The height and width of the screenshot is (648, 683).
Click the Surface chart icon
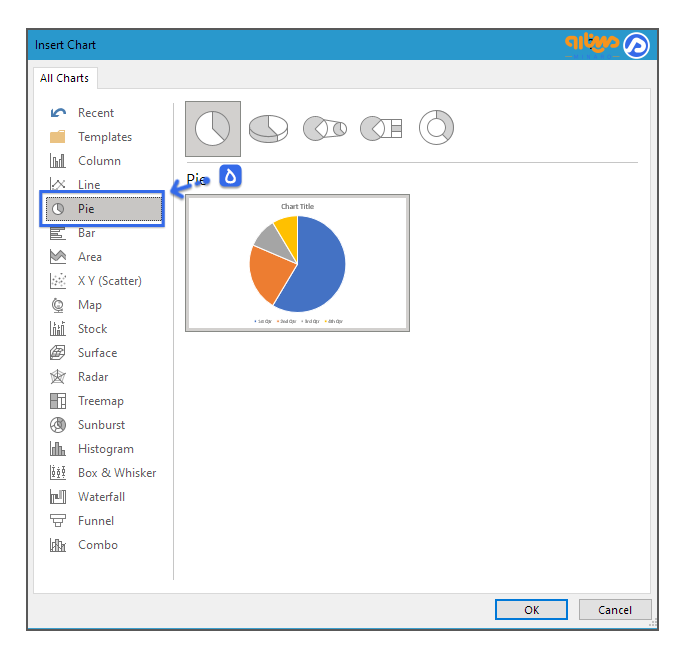(x=57, y=353)
